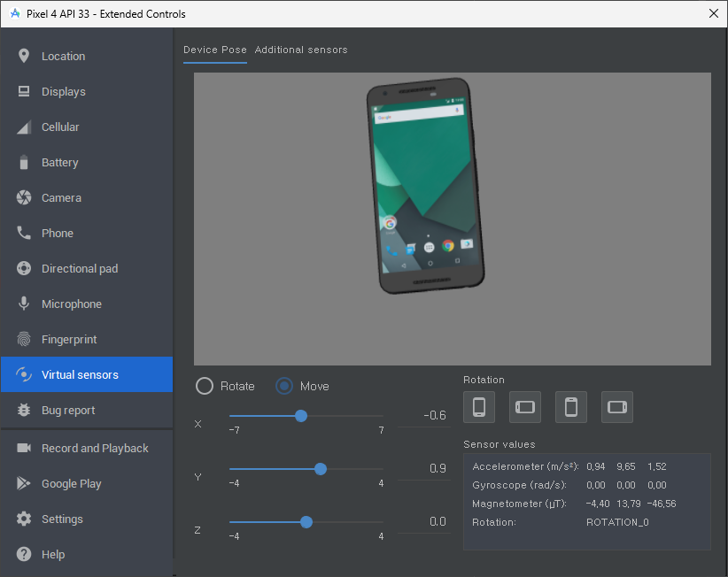Open Location label in sidebar
728x577 pixels.
[x=64, y=56]
